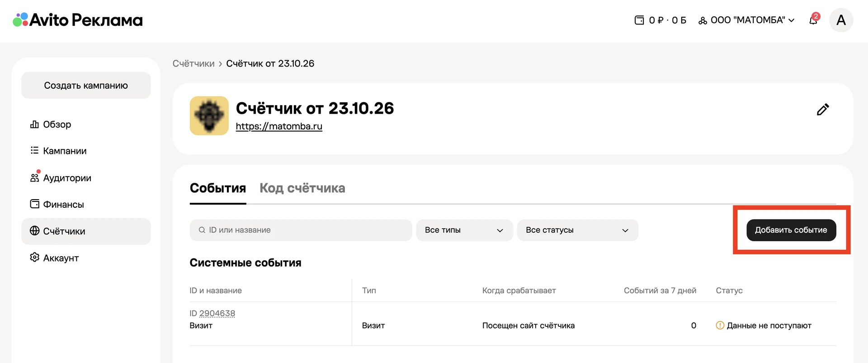The width and height of the screenshot is (868, 363).
Task: Click the 0 ₽ · 0 Б balance text
Action: [668, 20]
